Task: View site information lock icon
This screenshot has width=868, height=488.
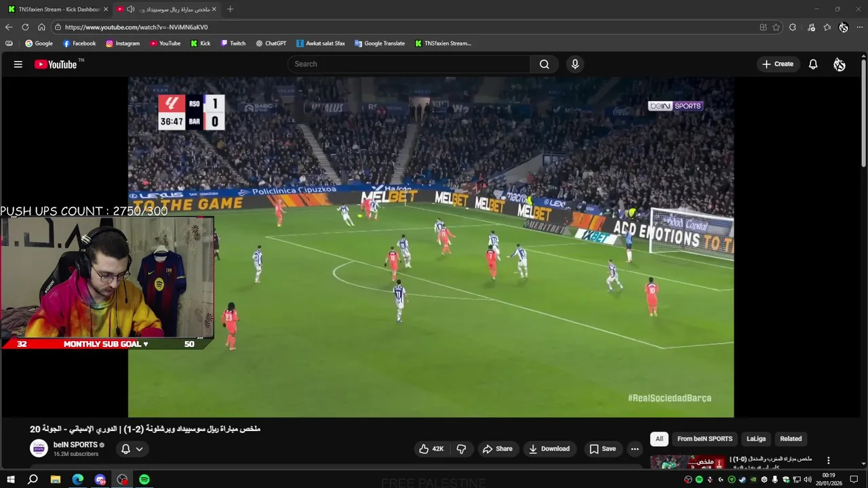Action: (58, 27)
